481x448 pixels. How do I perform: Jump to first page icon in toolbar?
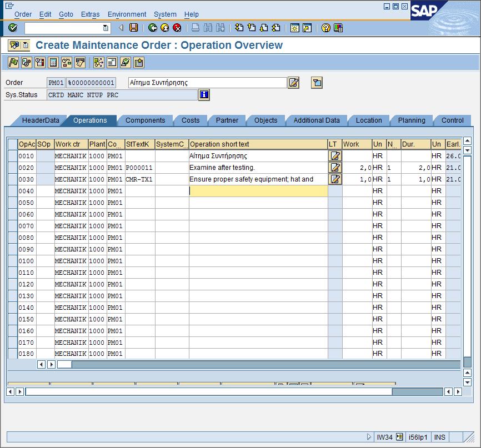pos(239,28)
